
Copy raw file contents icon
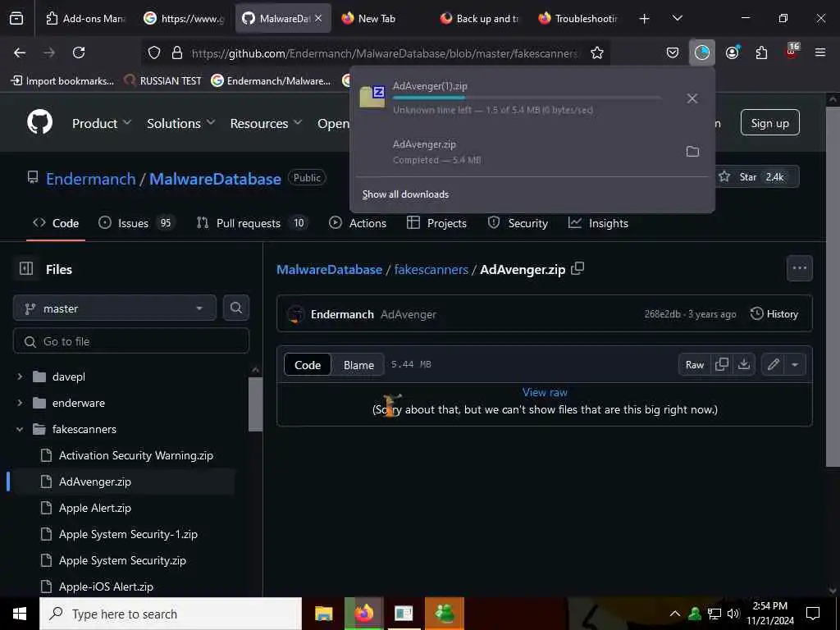[x=722, y=364]
